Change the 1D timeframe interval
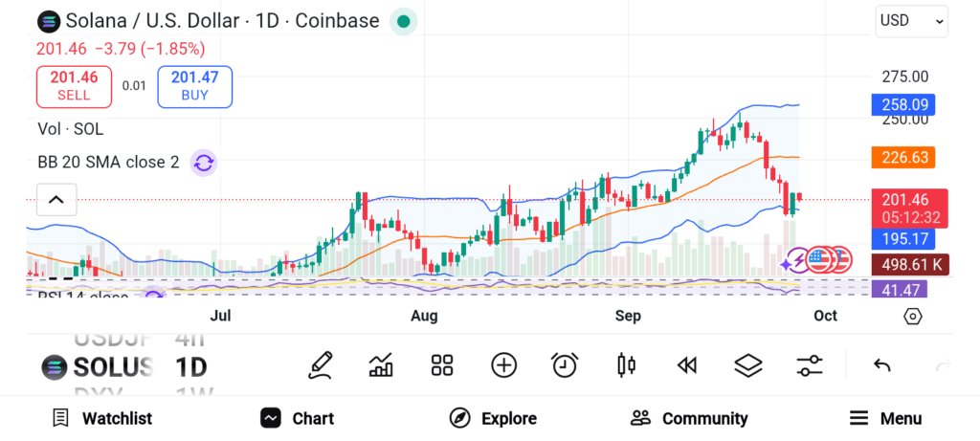 [x=190, y=366]
